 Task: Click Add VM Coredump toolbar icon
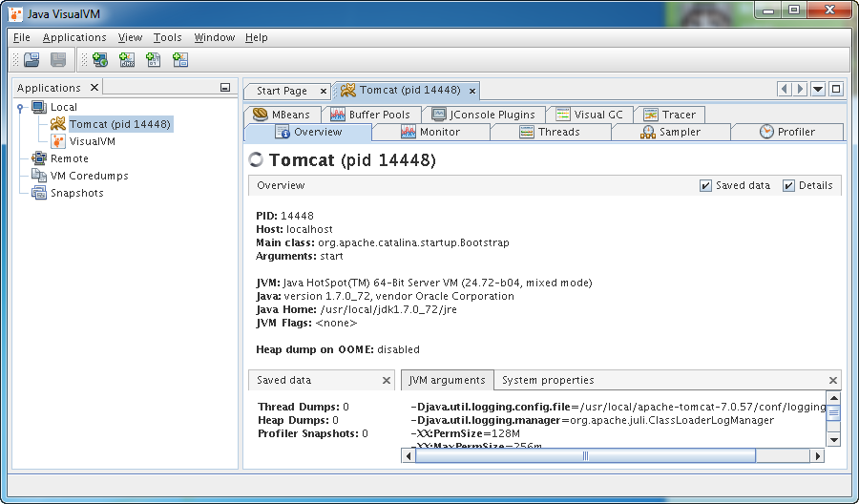coord(154,60)
